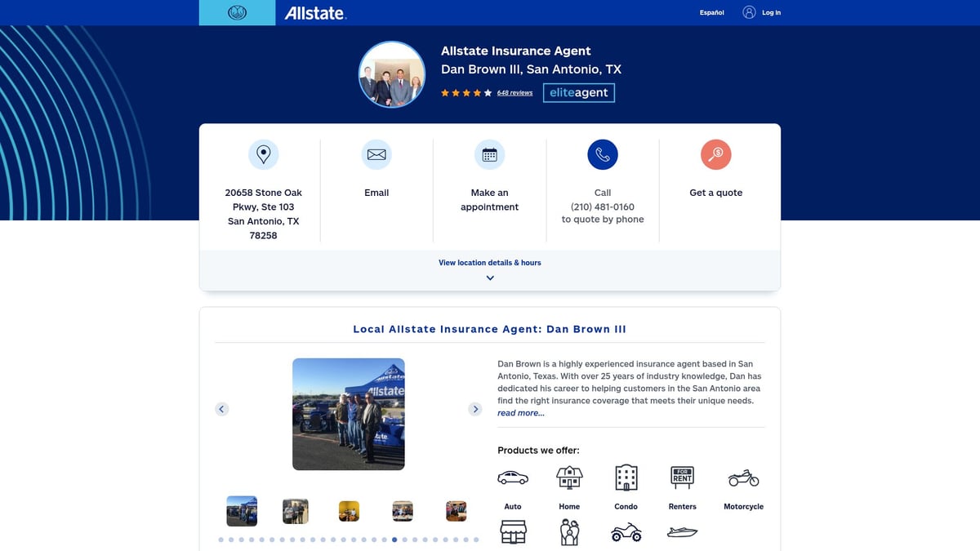Viewport: 980px width, 551px height.
Task: Select the ATV insurance icon
Action: [626, 531]
